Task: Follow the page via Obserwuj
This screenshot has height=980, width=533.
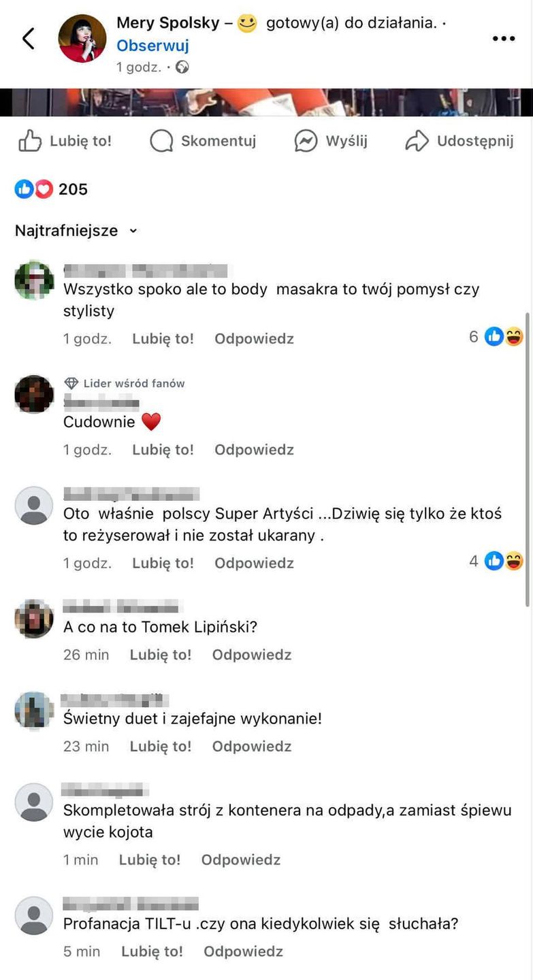Action: (152, 46)
